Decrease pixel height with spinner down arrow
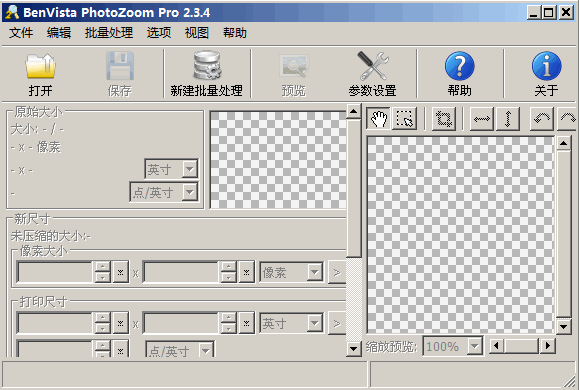The width and height of the screenshot is (579, 390). [x=229, y=278]
